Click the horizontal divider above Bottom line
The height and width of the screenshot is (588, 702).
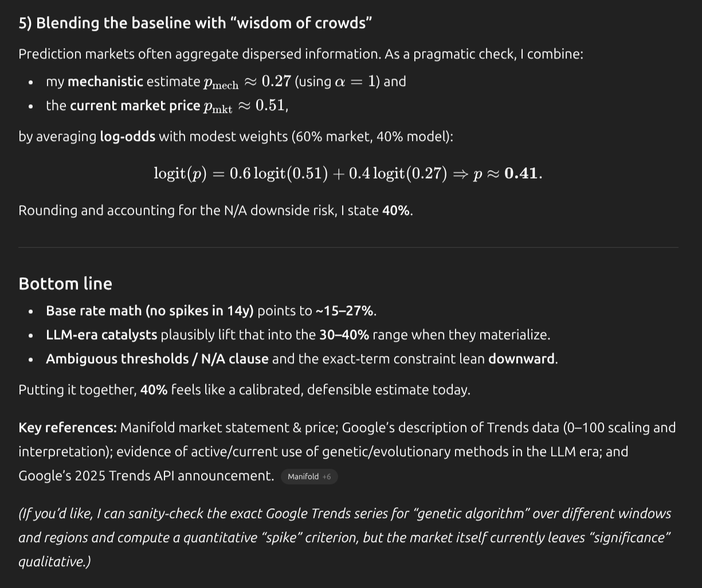click(x=348, y=248)
